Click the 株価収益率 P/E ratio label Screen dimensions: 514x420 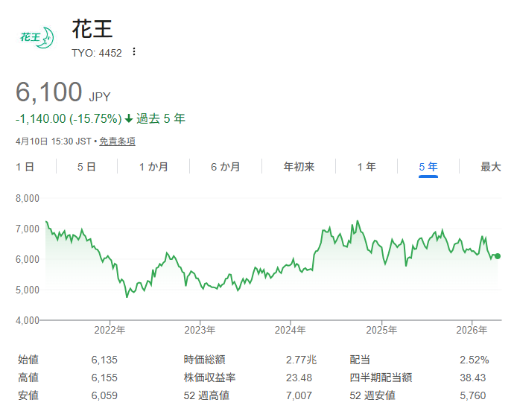(210, 378)
